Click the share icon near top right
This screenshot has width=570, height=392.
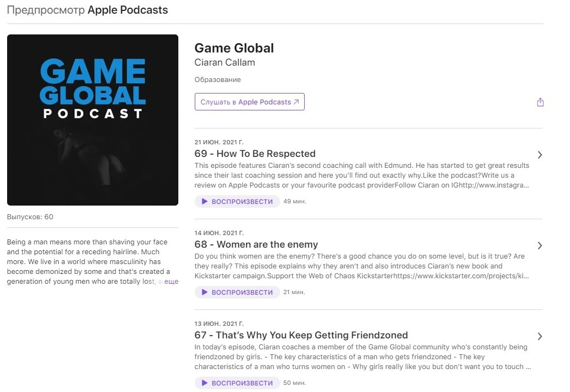tap(540, 102)
